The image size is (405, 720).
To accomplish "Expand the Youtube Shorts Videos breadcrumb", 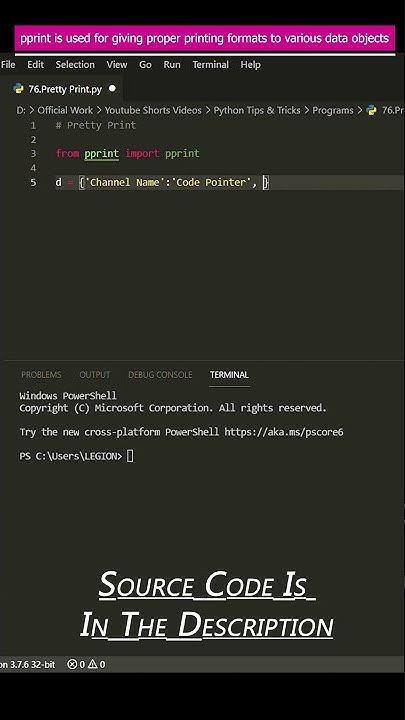I will (x=153, y=110).
